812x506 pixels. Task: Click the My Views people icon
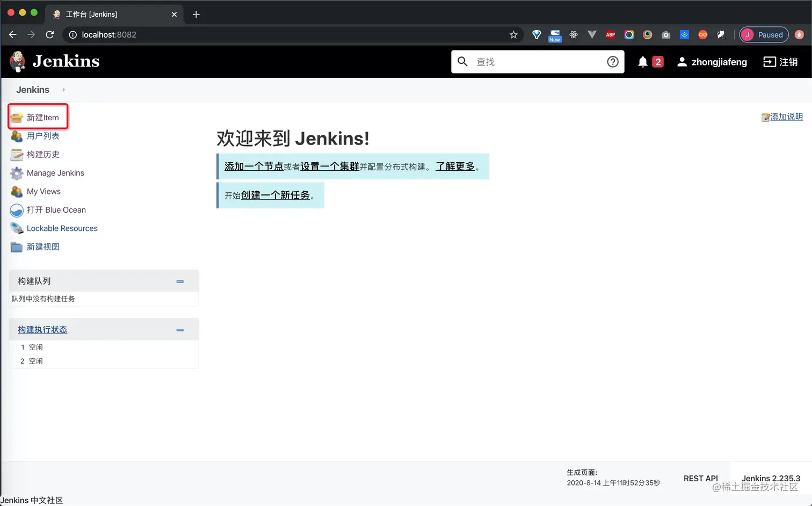(x=17, y=191)
